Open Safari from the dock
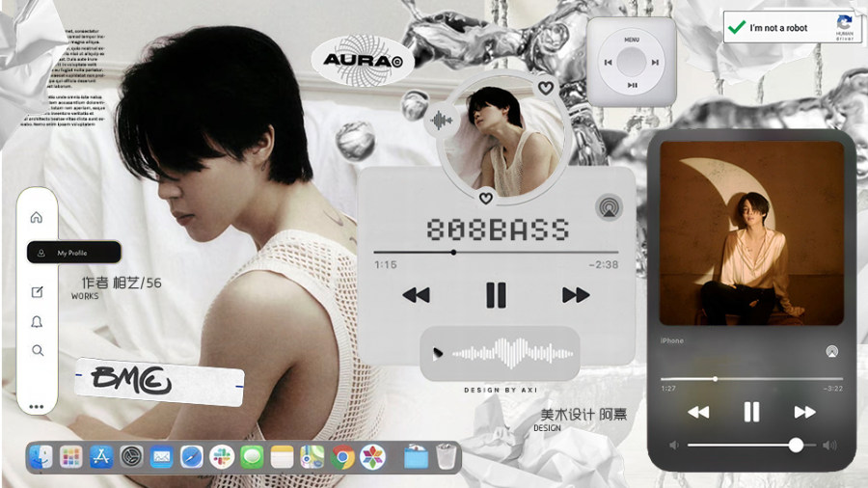 191,456
